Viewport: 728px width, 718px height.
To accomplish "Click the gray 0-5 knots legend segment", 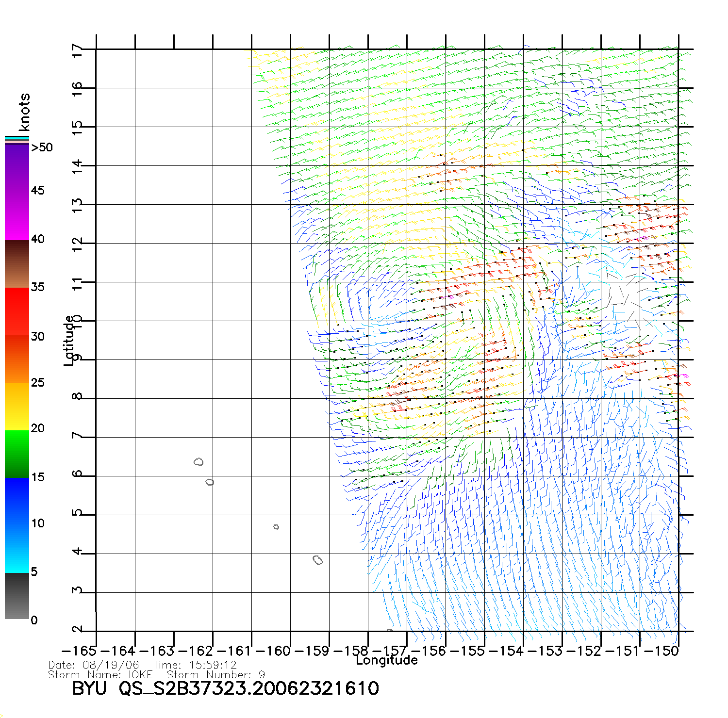I will (17, 596).
